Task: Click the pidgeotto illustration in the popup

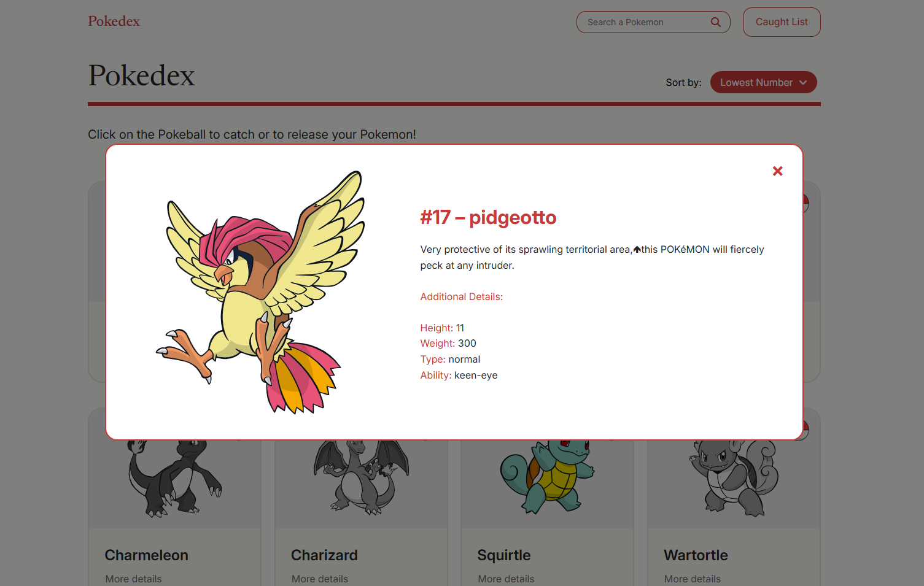Action: coord(260,292)
